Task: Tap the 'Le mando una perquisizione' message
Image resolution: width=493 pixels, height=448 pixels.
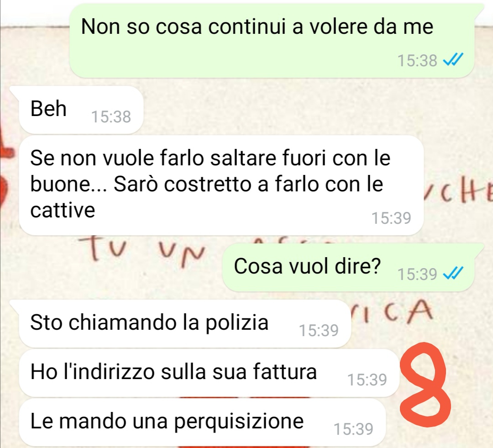Action: click(x=202, y=422)
